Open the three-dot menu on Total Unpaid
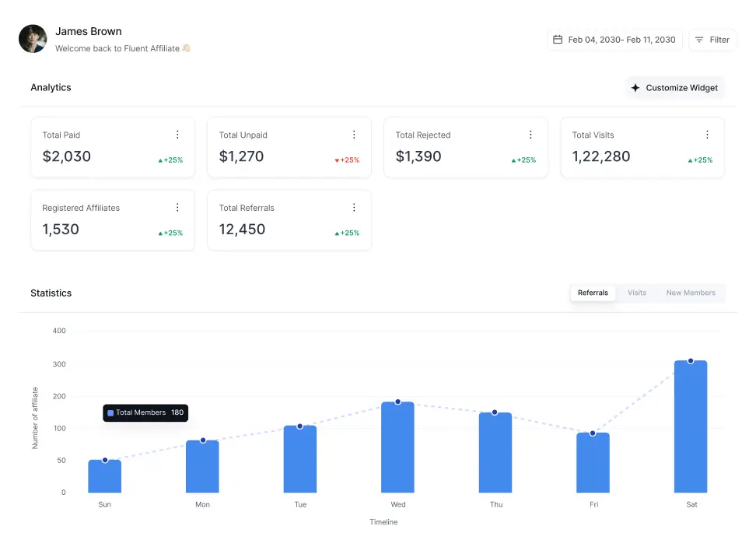 [354, 135]
